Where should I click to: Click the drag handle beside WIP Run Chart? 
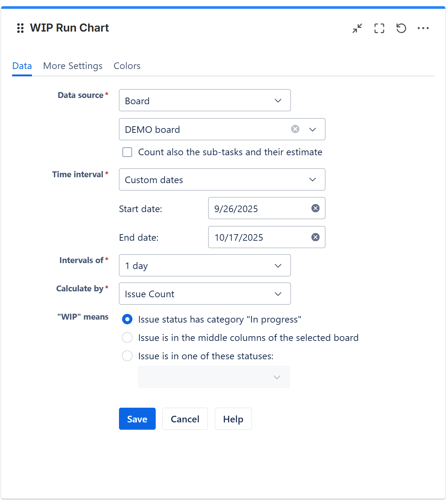tap(21, 28)
